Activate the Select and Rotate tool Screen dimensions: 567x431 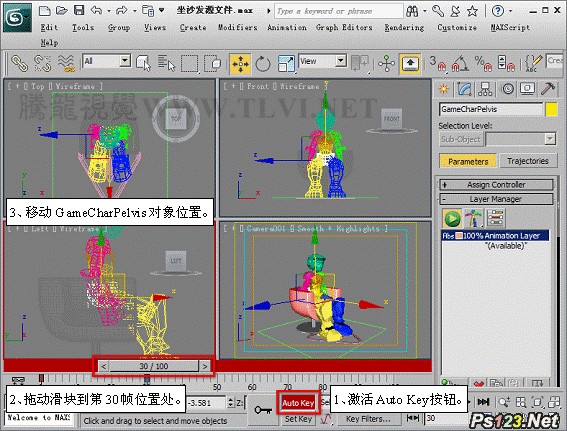(x=263, y=63)
